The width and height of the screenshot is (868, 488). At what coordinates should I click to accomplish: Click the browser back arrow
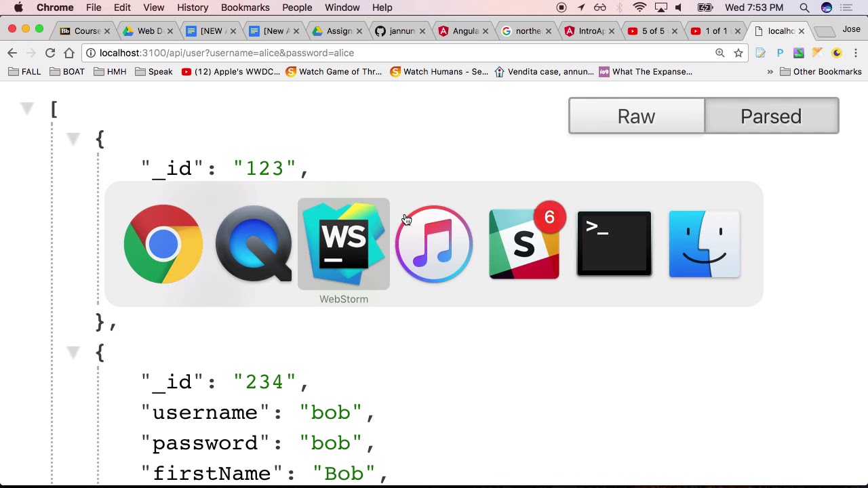point(12,53)
